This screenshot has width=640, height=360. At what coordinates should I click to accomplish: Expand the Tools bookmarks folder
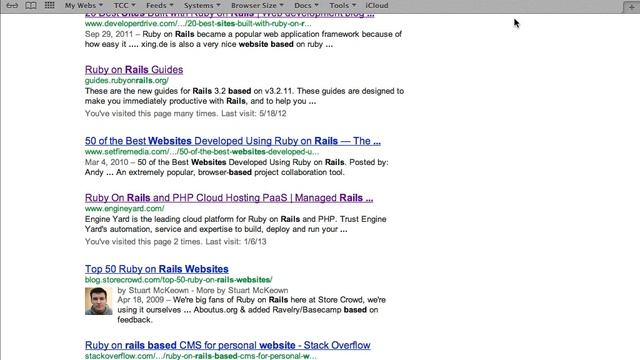342,5
